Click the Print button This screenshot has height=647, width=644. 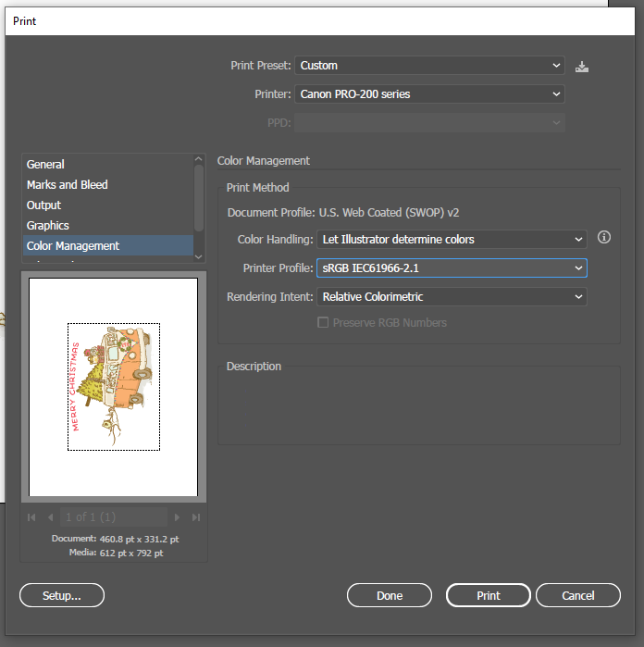(489, 595)
